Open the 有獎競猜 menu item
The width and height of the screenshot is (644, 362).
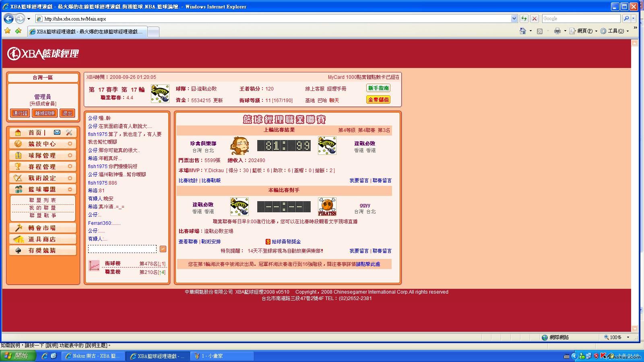tap(43, 251)
